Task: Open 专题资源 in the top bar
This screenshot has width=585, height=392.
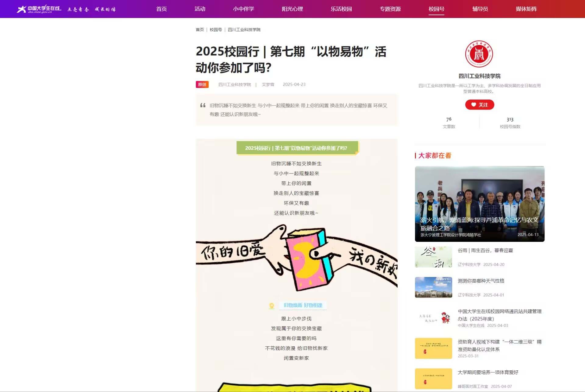Action: point(390,9)
